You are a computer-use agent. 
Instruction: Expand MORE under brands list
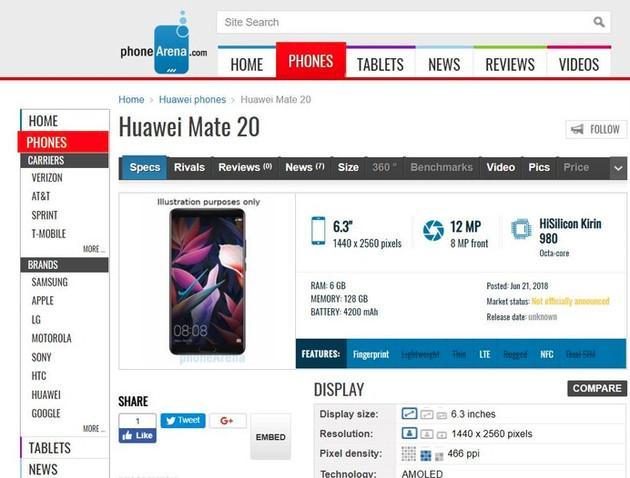tap(94, 429)
